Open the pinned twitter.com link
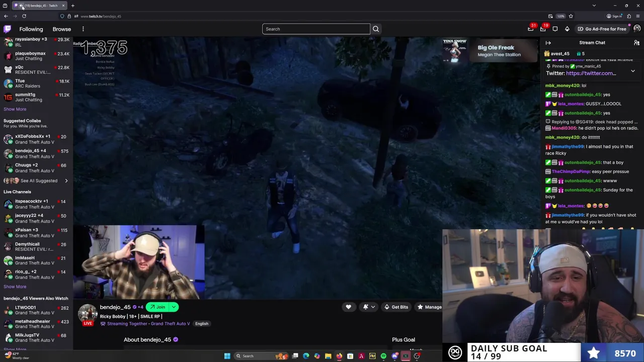The width and height of the screenshot is (644, 362). click(591, 73)
